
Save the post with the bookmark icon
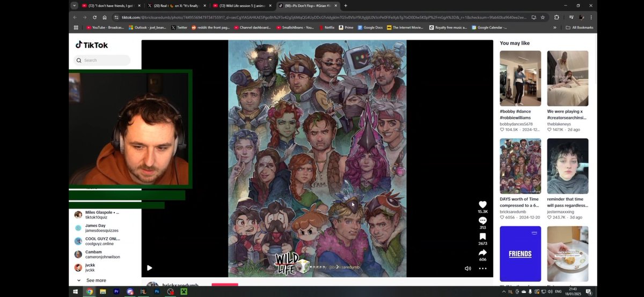coord(482,236)
